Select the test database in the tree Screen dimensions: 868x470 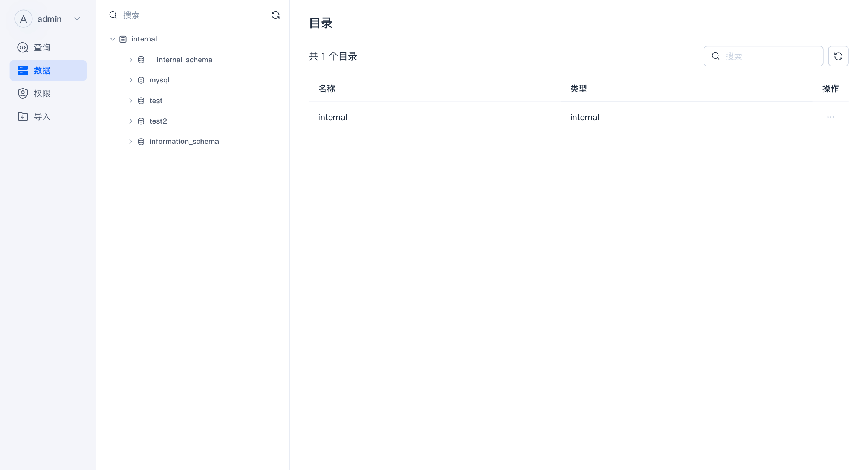click(156, 101)
